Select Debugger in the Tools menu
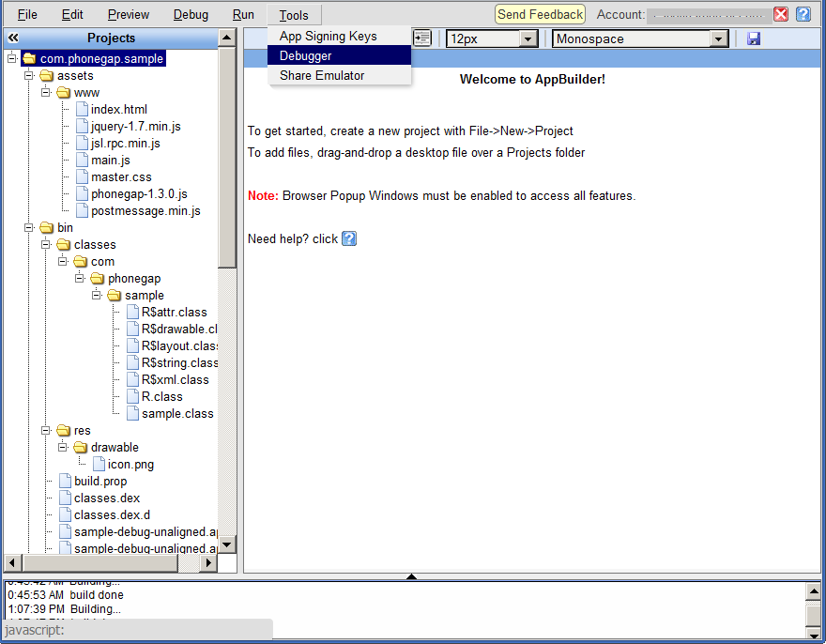This screenshot has width=826, height=644. click(x=339, y=55)
